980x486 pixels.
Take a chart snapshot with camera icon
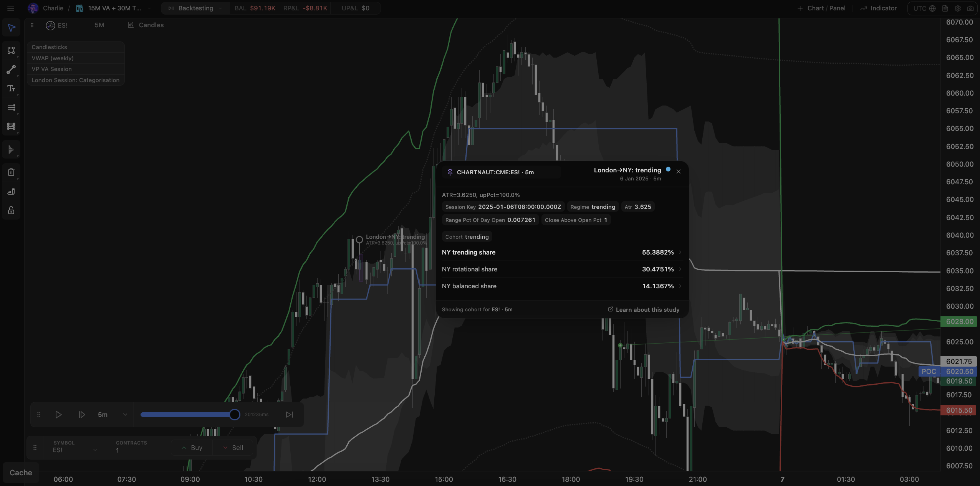970,8
